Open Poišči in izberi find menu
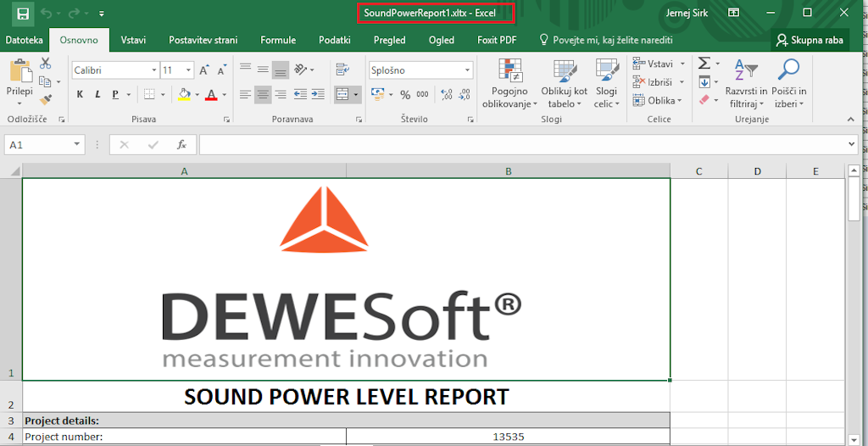Screen dimensions: 868x446 [789, 83]
